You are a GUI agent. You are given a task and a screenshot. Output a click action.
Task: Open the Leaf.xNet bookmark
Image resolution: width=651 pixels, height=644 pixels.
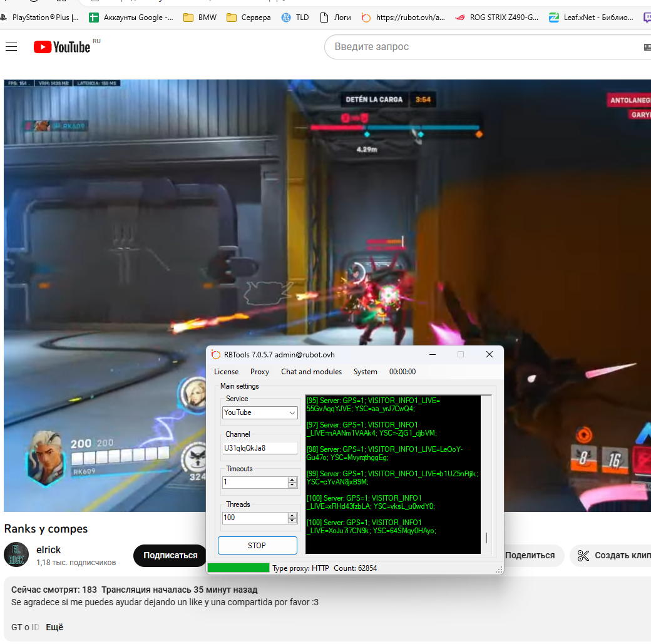[591, 18]
